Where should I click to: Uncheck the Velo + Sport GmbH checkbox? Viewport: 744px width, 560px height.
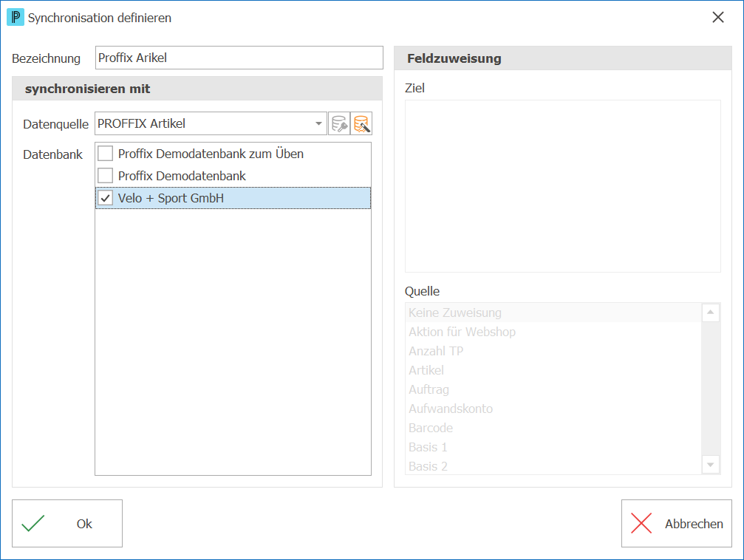106,199
